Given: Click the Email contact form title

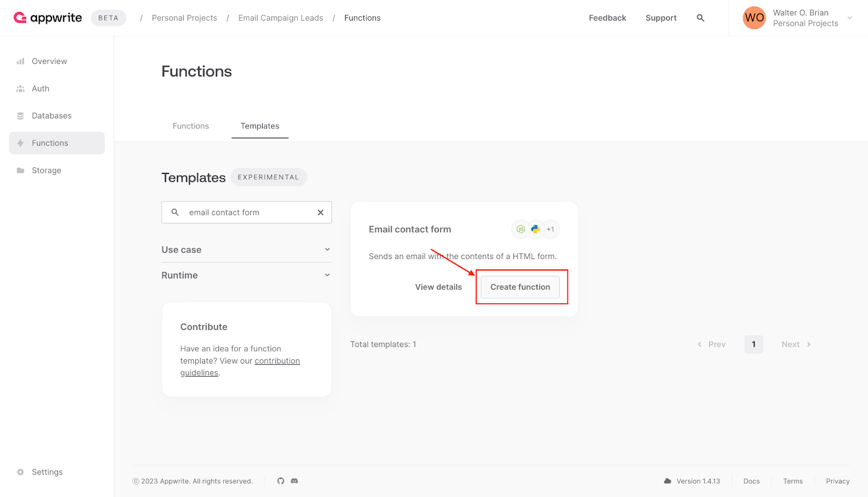Looking at the screenshot, I should click(x=410, y=229).
